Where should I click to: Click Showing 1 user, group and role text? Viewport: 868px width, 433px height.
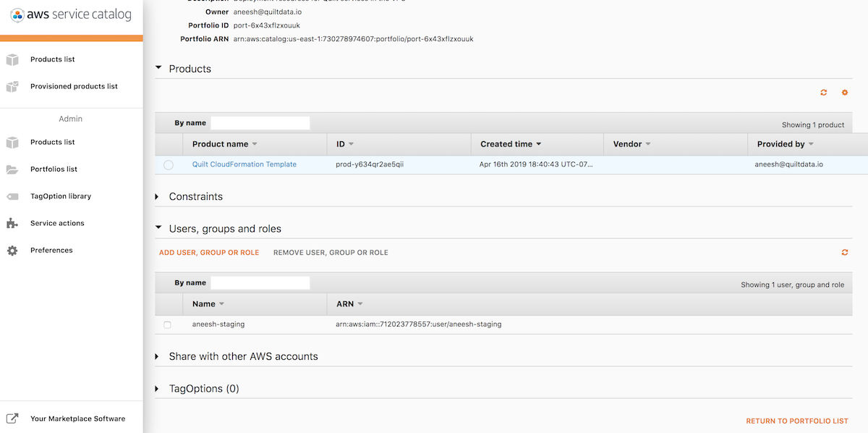pyautogui.click(x=793, y=285)
